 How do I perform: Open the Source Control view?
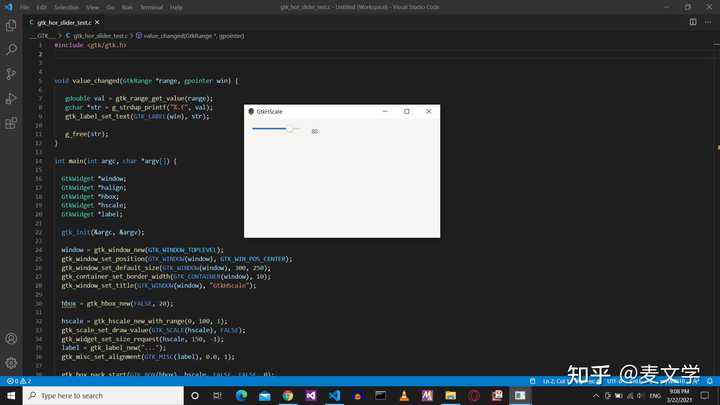click(11, 73)
